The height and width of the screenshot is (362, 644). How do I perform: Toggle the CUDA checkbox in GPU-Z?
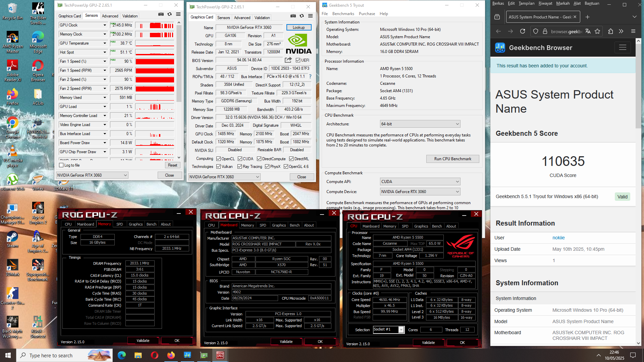coord(240,159)
